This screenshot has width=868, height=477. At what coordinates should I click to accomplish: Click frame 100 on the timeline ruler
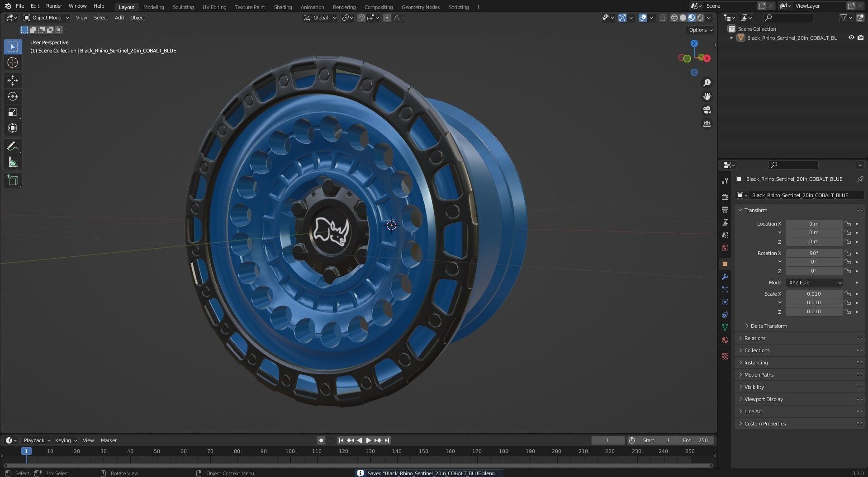290,451
